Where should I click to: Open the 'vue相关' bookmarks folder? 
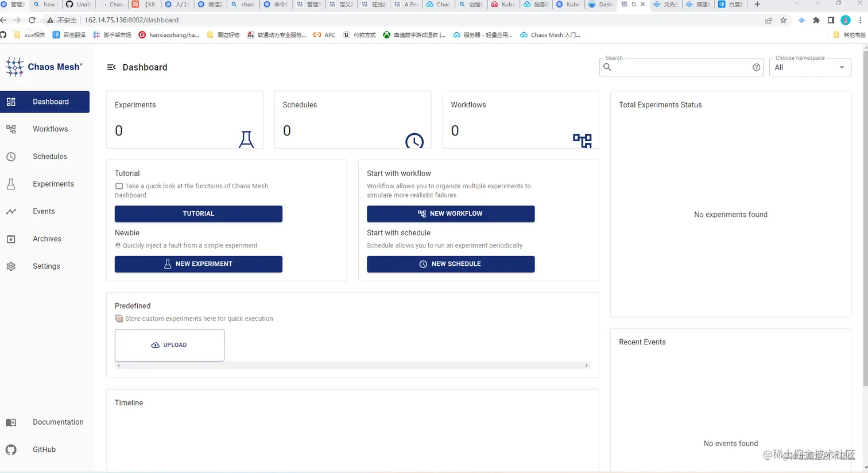(29, 35)
